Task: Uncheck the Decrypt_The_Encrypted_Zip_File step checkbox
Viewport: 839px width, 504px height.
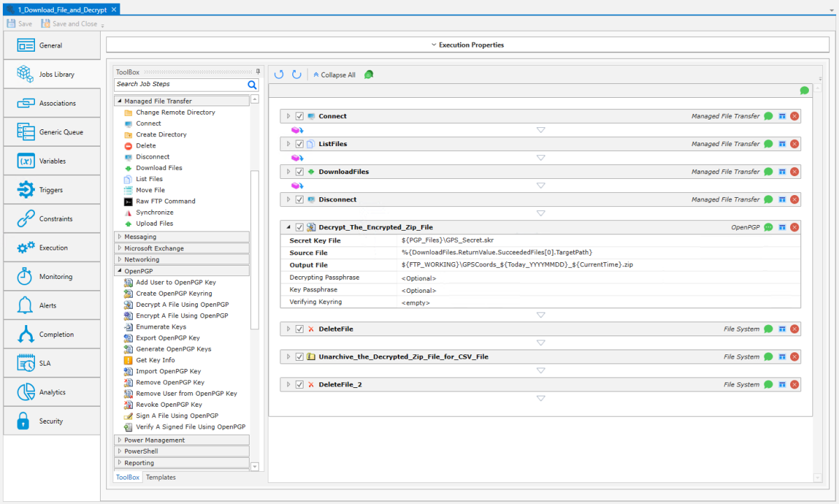Action: (299, 227)
